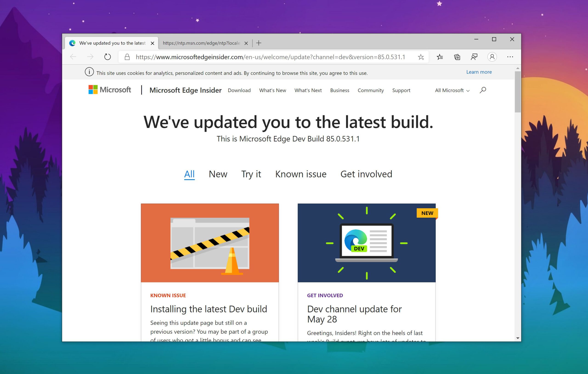Switch to the ntp.msn.com tab
588x374 pixels.
pos(201,43)
